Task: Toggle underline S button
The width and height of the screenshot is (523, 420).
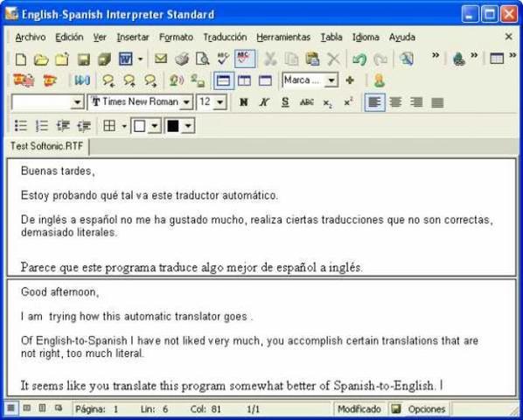Action: click(x=285, y=102)
